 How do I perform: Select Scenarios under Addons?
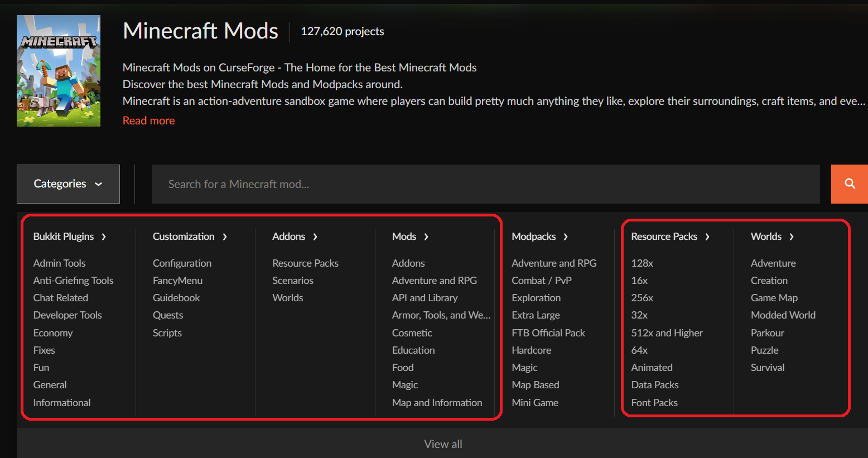(292, 281)
